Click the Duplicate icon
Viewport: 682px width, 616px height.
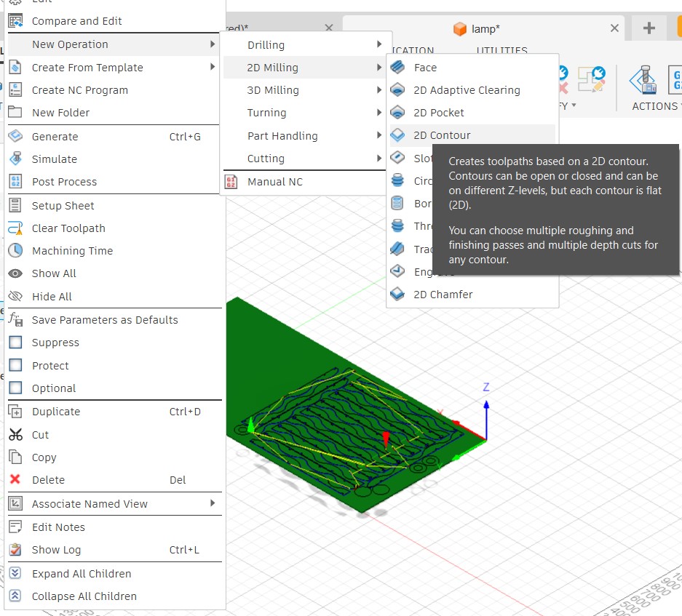pos(15,411)
